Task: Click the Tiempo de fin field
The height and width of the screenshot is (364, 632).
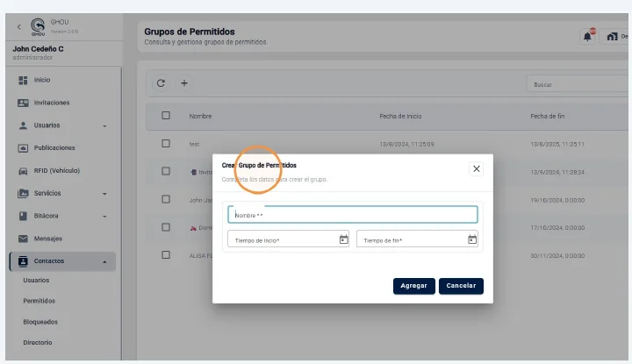Action: click(x=417, y=239)
